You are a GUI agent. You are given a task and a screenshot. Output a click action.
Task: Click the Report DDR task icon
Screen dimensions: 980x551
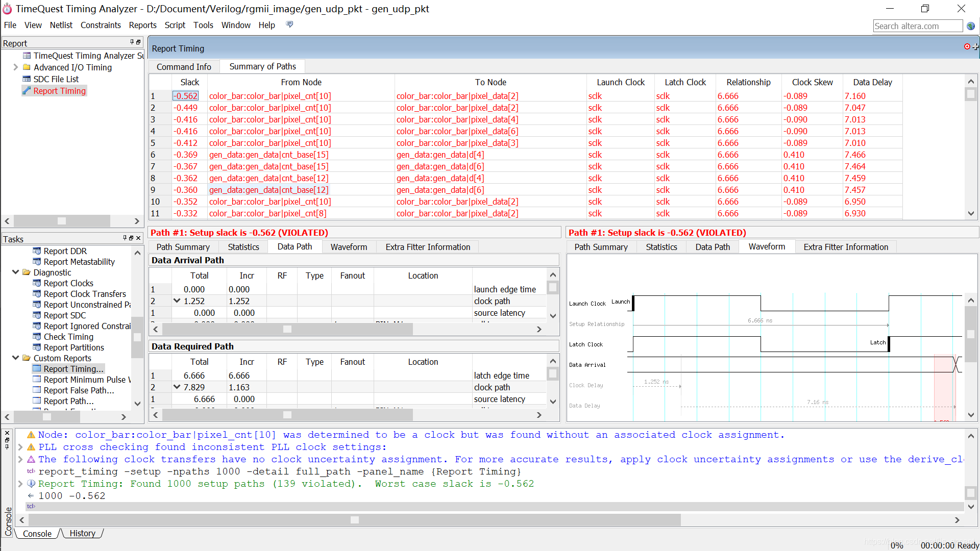[x=37, y=251]
